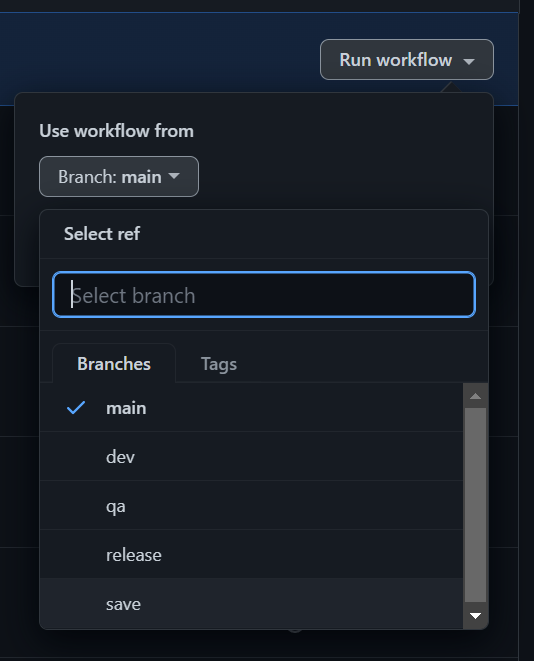Click the Run workflow text label

[396, 59]
